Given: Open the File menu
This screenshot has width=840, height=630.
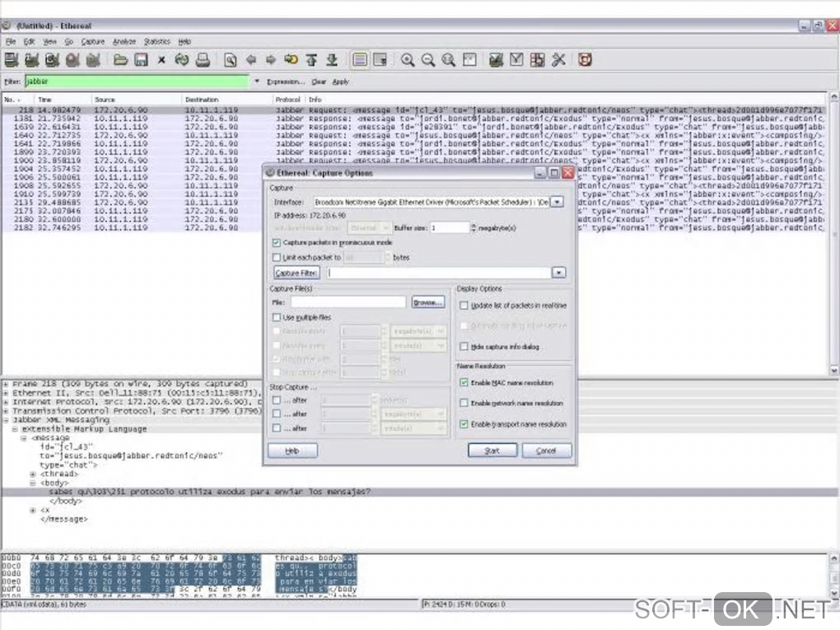Looking at the screenshot, I should (x=11, y=41).
